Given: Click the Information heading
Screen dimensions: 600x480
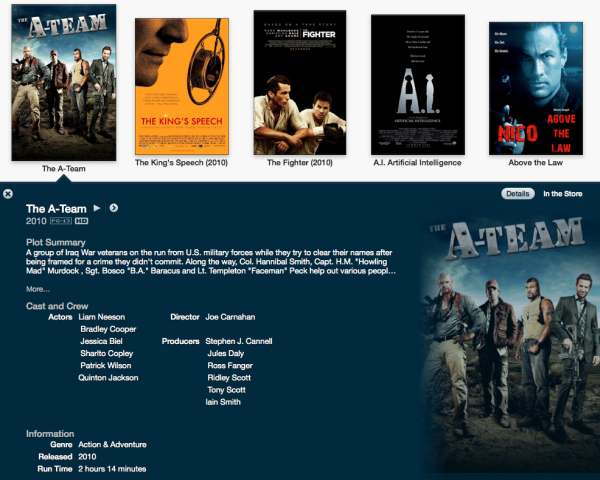Looking at the screenshot, I should click(x=50, y=434).
